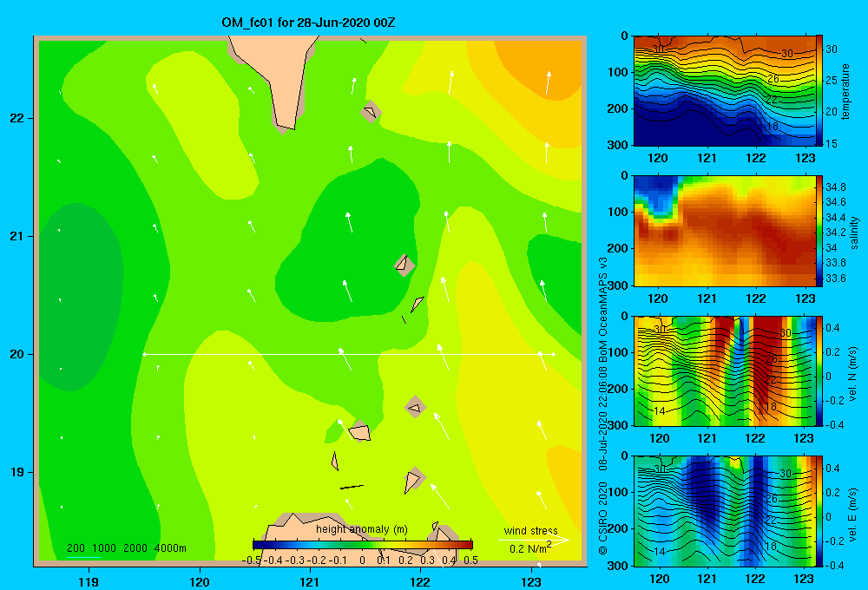This screenshot has height=590, width=868.
Task: Click the 33.6 tick on salinity scale
Action: point(836,279)
